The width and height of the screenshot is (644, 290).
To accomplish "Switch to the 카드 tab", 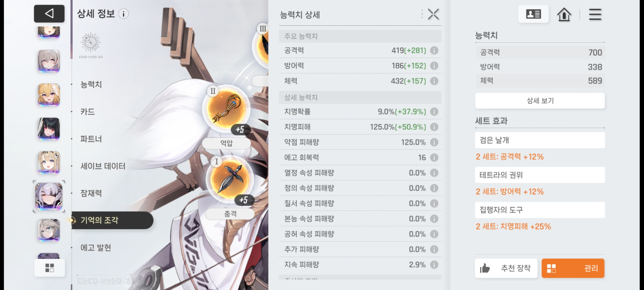I will [x=88, y=112].
